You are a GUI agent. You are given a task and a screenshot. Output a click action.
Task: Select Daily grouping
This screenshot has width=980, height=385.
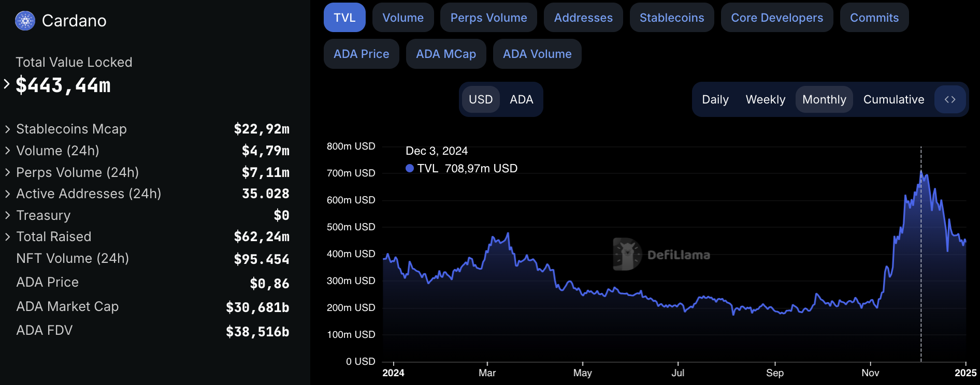(715, 99)
